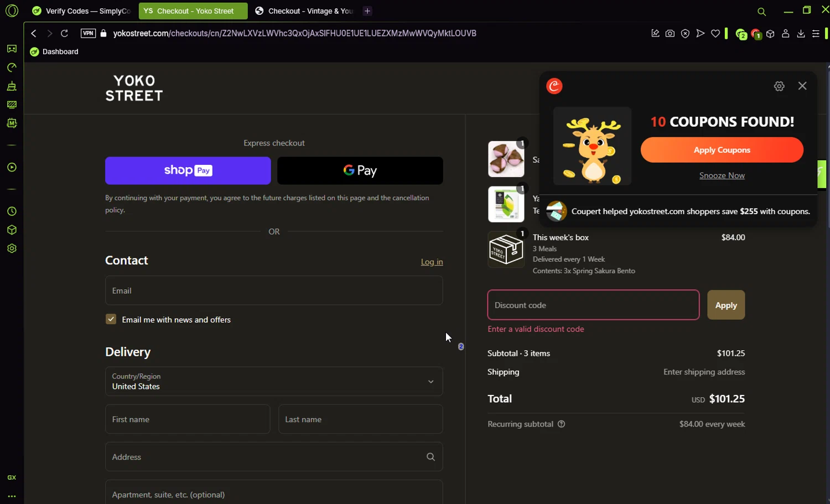830x504 pixels.
Task: Pay with Shop Pay button
Action: [x=188, y=170]
